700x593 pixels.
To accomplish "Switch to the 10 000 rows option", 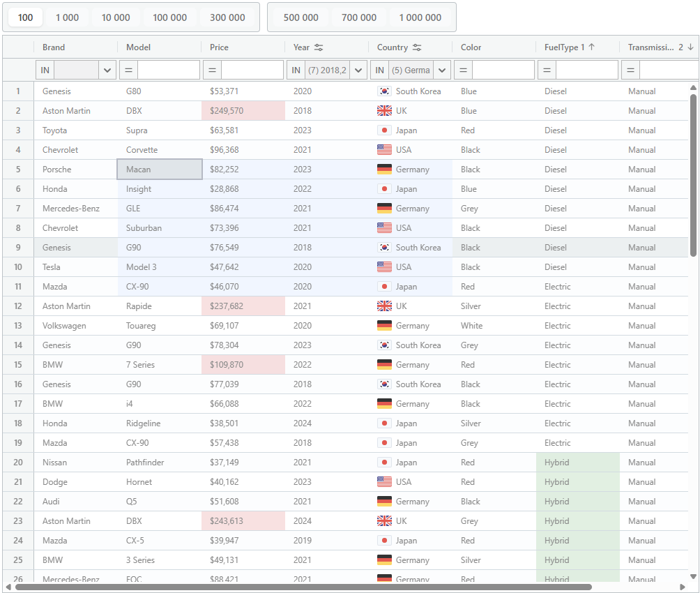I will point(116,17).
